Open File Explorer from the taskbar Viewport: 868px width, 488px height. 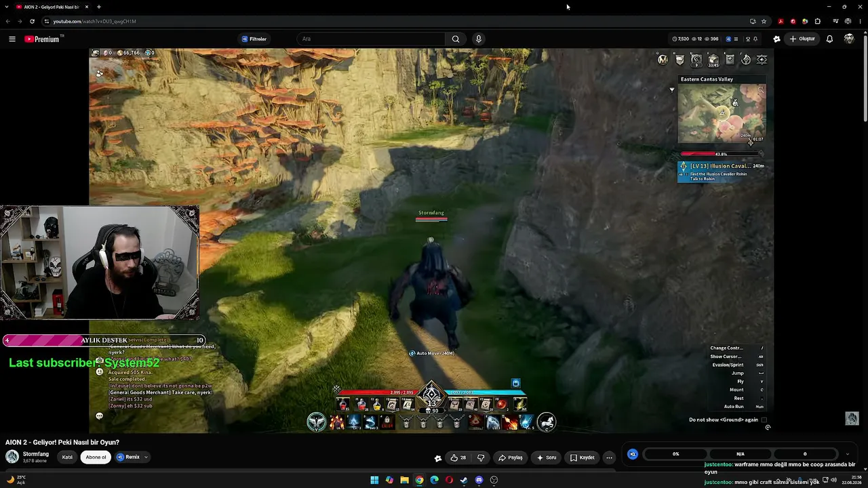click(404, 480)
